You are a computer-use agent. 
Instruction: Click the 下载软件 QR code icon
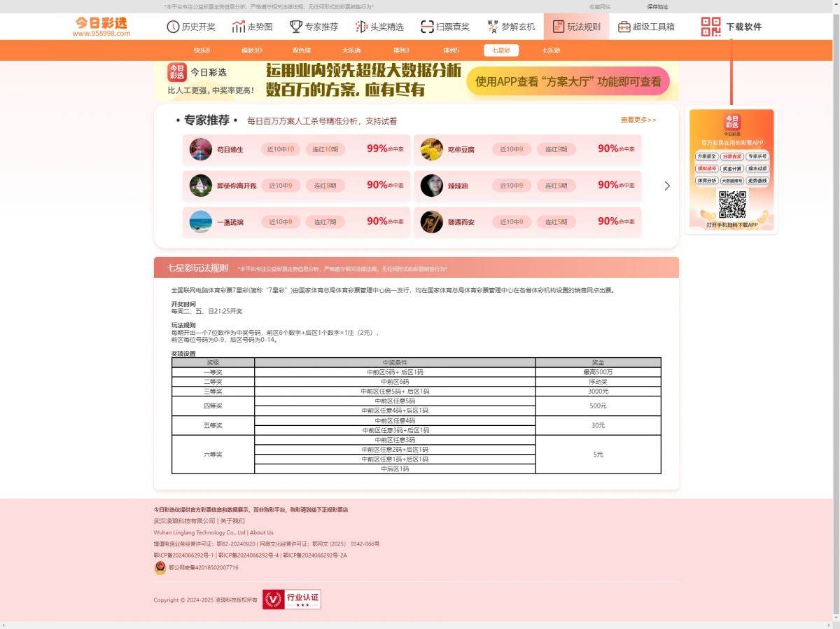tap(710, 27)
